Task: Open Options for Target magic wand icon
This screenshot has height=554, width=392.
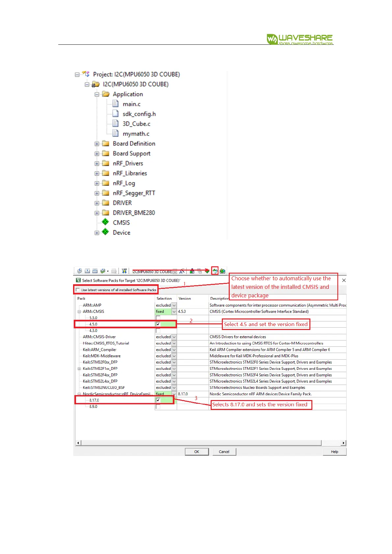Action: 182,271
